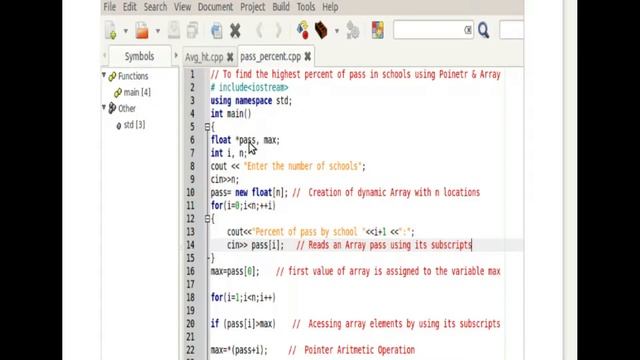Open the Help menu

(x=330, y=7)
